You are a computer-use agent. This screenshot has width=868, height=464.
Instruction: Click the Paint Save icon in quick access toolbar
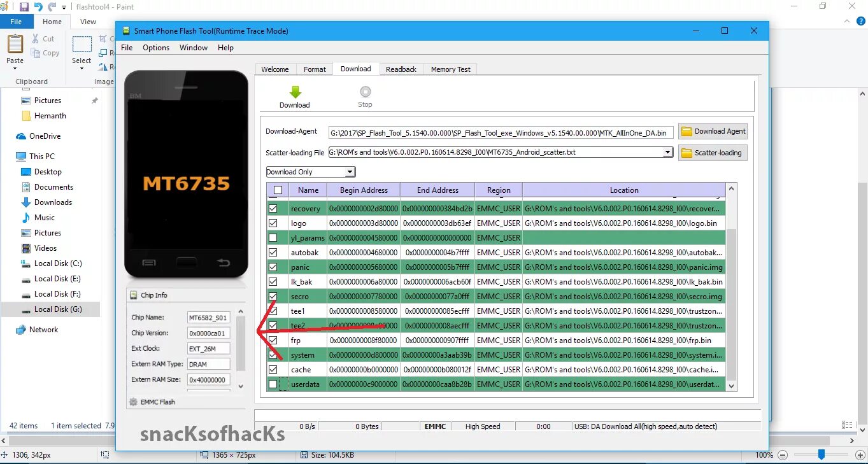24,7
